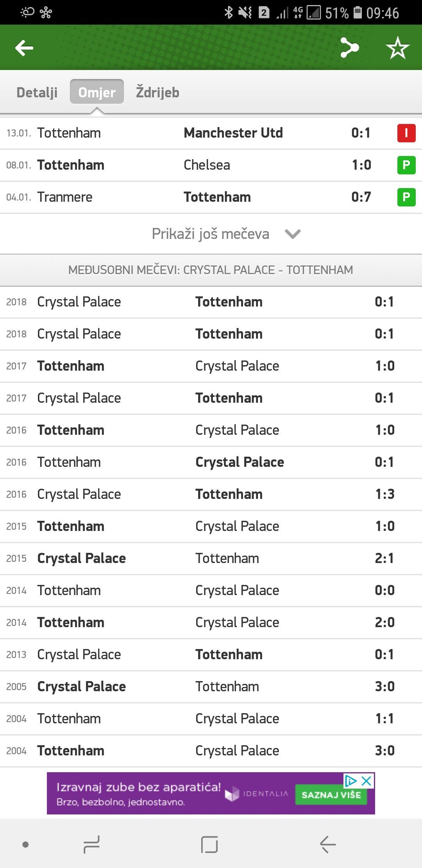Open the Ždrijeb tab
Viewport: 422px width, 868px height.
[157, 92]
